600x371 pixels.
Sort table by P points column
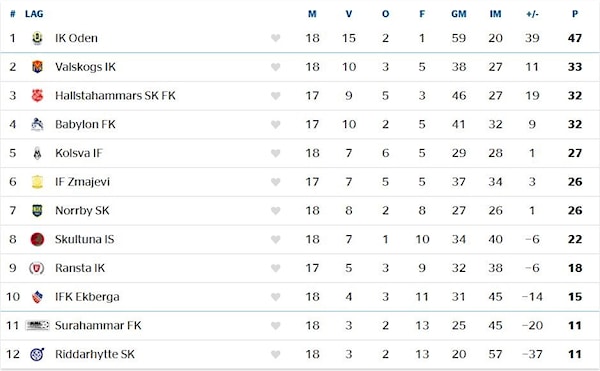click(x=575, y=14)
